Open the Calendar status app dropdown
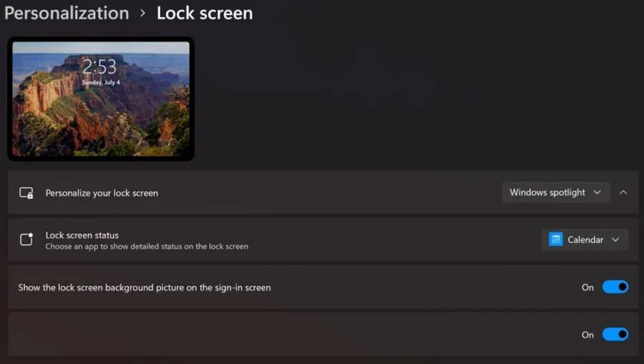The image size is (644, 364). click(x=585, y=240)
